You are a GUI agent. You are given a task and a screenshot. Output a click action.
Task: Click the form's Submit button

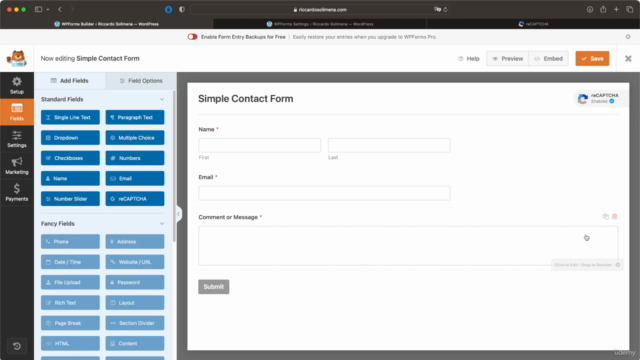(x=213, y=287)
